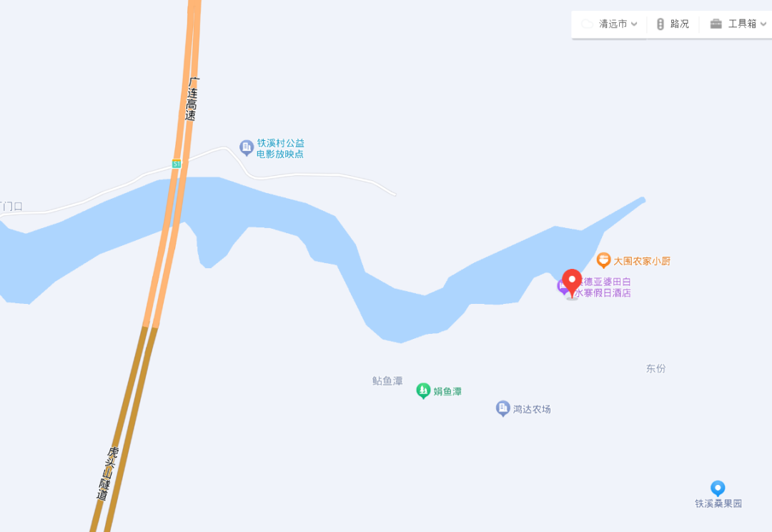Open the 工具箱 menu label
Viewport: 772px width, 532px height.
(742, 24)
